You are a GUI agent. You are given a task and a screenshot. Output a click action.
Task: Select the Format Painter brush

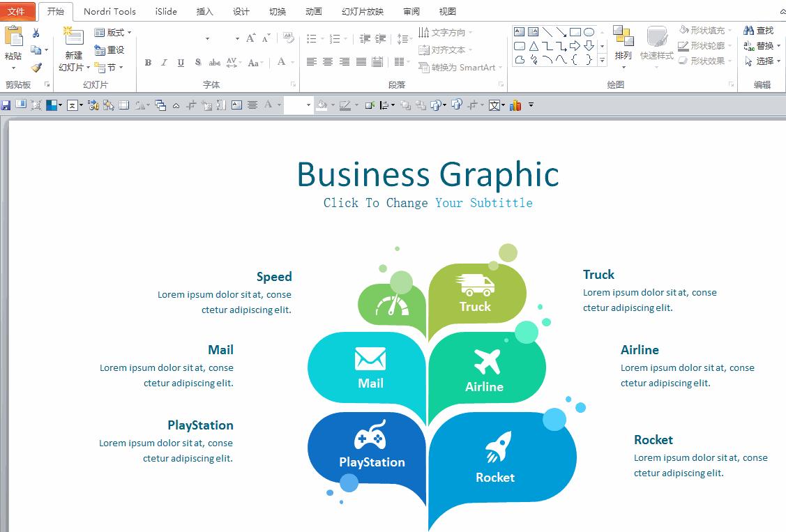pos(36,68)
